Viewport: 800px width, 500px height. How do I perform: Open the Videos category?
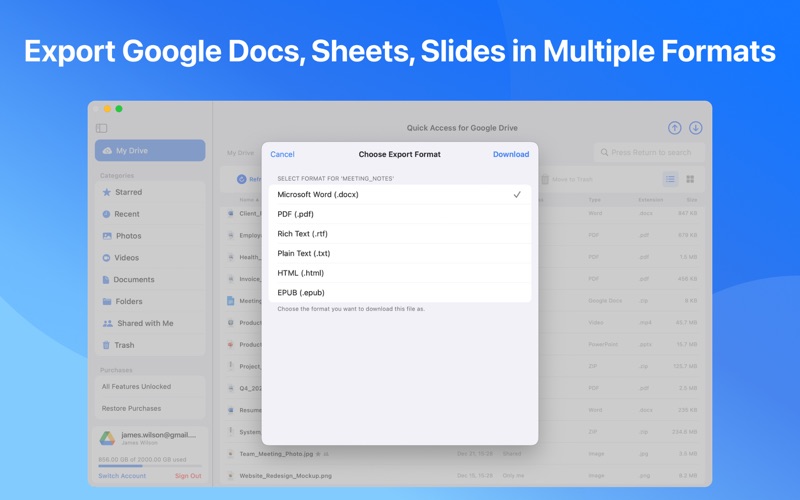(x=150, y=258)
